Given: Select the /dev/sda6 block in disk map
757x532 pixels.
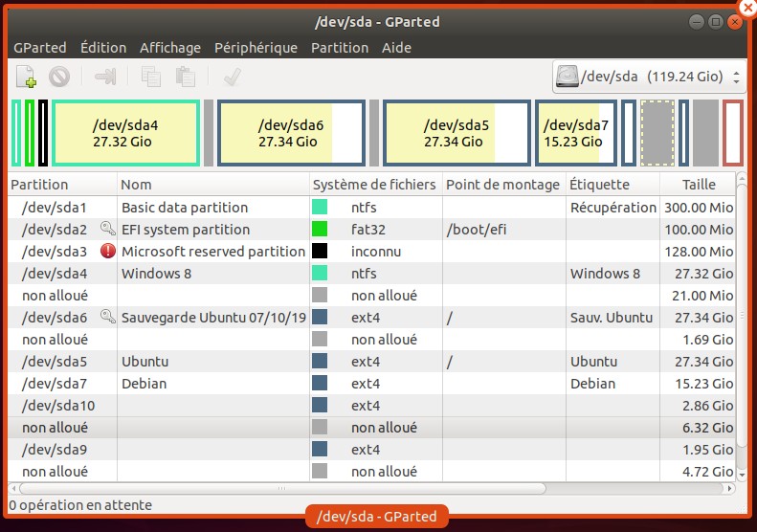Looking at the screenshot, I should pyautogui.click(x=291, y=133).
